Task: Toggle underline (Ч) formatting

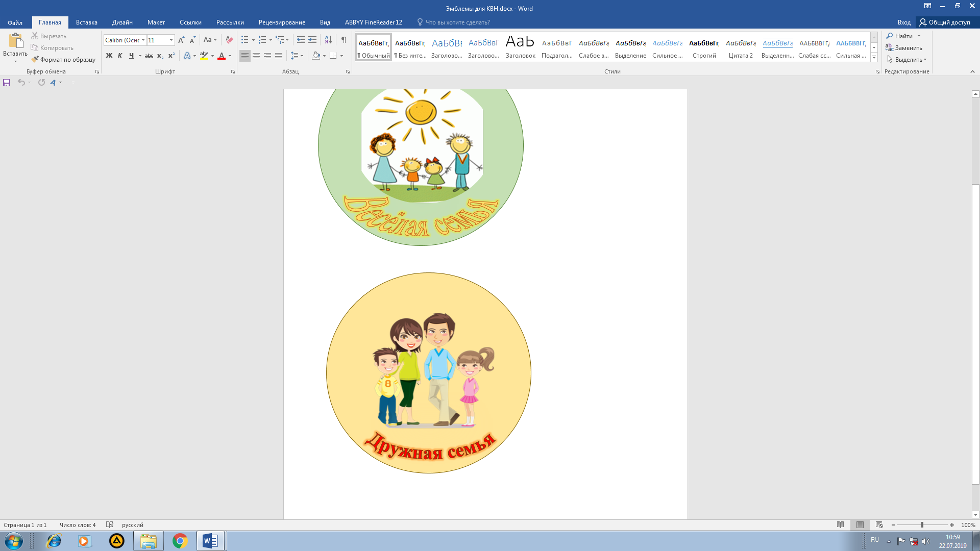Action: coord(131,56)
